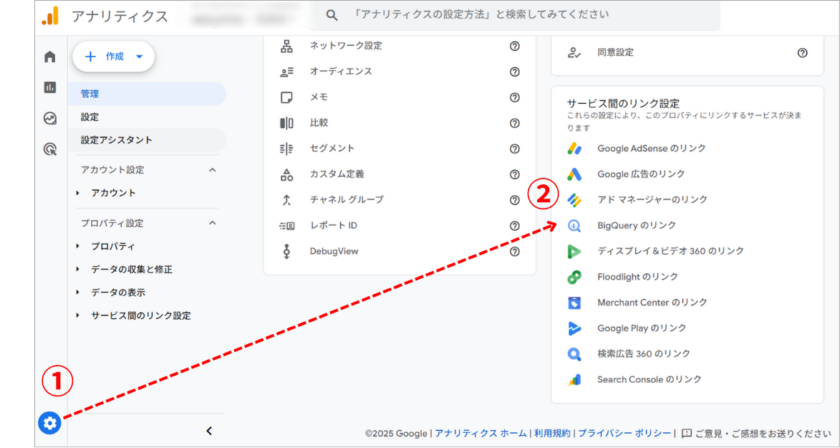
Task: Click the BigQuery のリンク icon
Action: coord(575,226)
